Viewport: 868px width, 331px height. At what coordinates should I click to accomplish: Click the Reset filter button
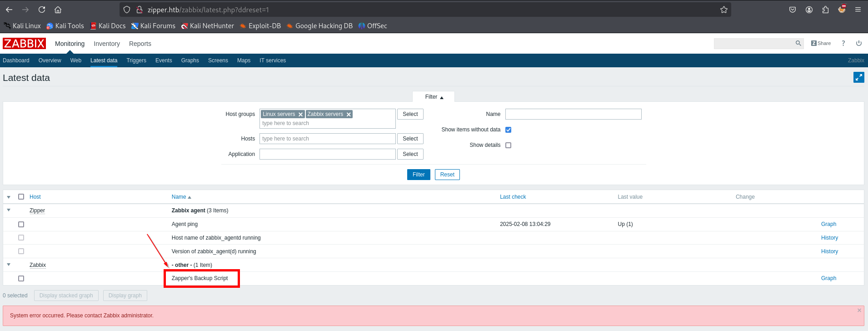(447, 175)
